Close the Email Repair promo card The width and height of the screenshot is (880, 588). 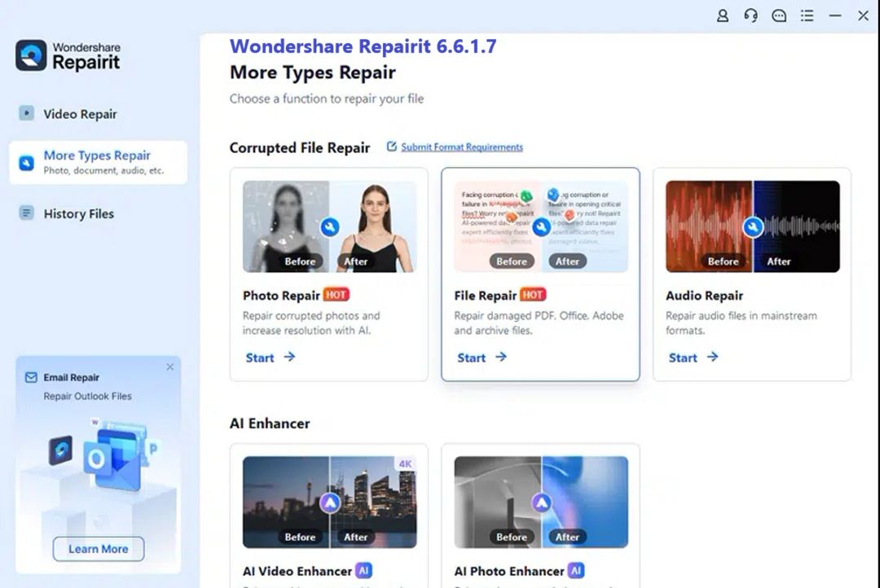170,367
